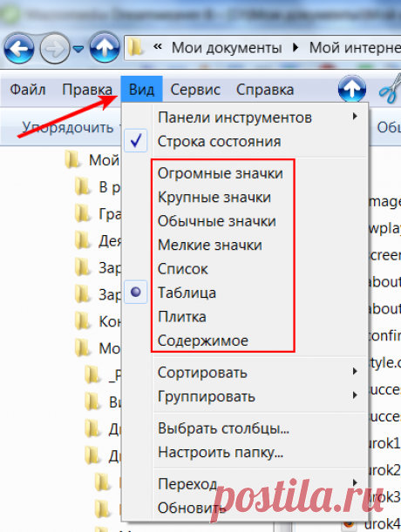Open the Справка menu
Viewport: 401px width, 532px height.
tap(265, 90)
